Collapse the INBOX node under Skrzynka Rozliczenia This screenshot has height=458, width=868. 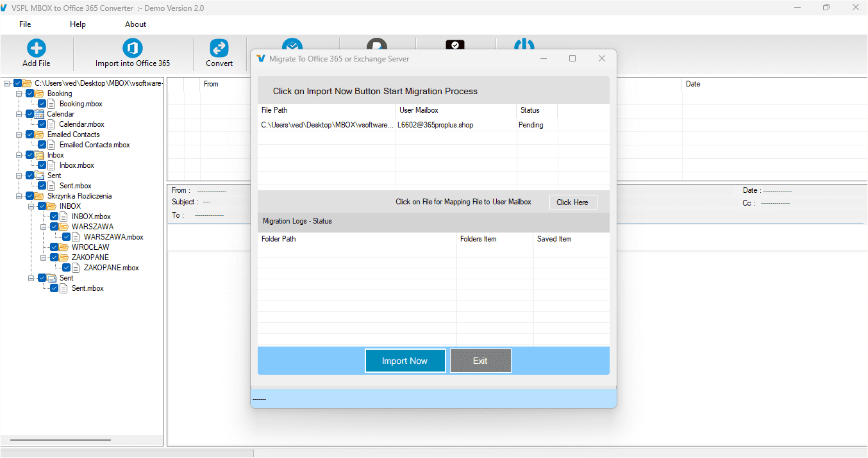tap(31, 206)
